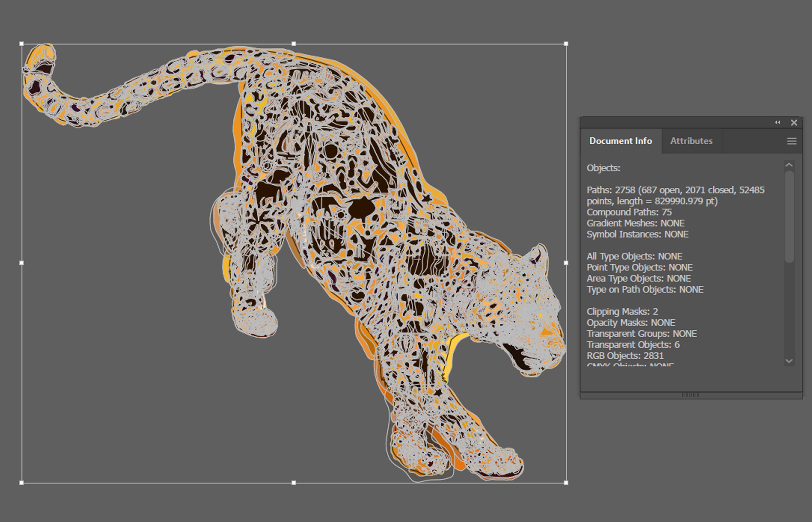Click the panel bottom resize grip

690,395
